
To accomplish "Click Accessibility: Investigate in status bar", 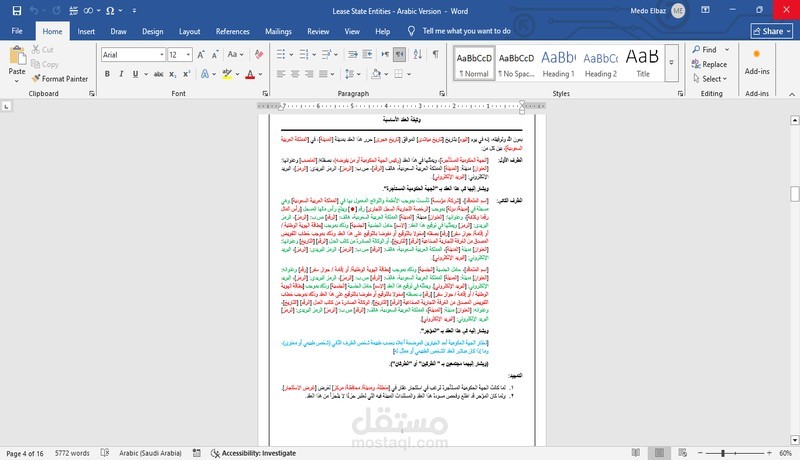I will 253,453.
